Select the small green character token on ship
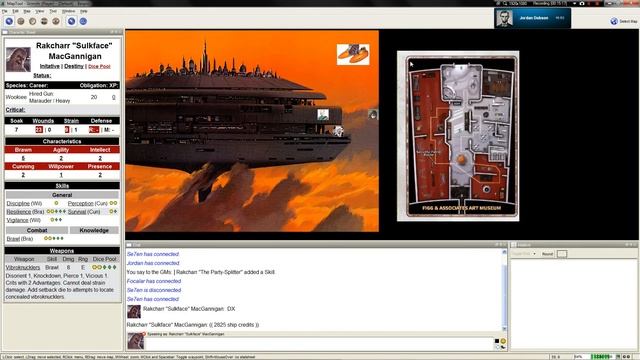 point(323,115)
